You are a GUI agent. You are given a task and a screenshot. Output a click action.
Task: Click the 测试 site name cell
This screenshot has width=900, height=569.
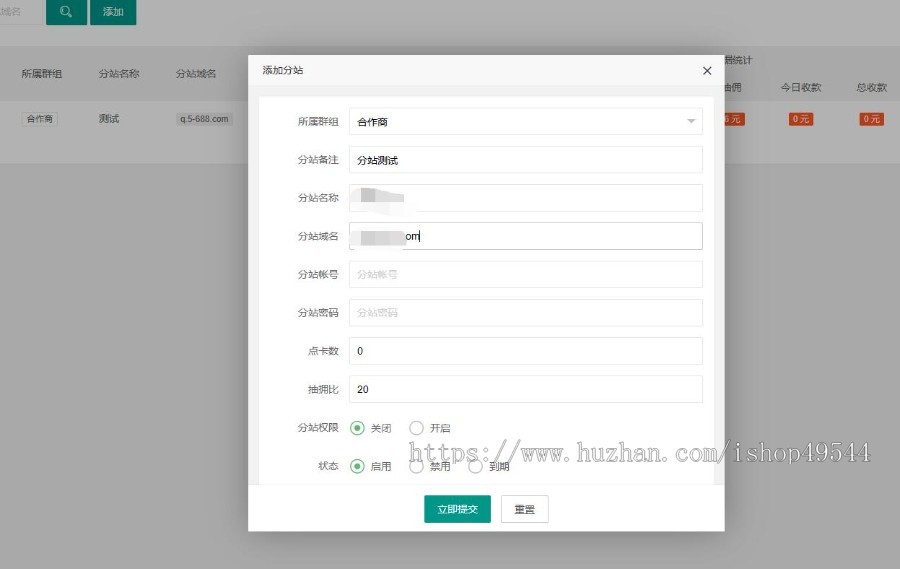pos(108,119)
